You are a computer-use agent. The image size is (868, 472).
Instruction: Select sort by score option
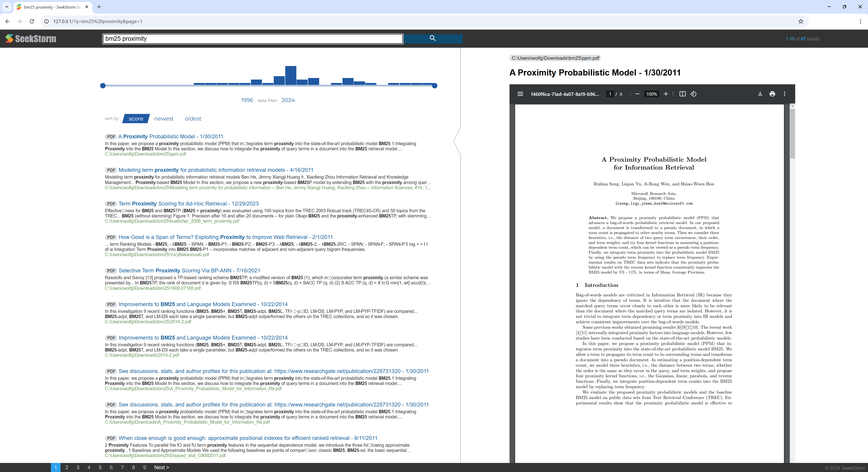click(x=136, y=119)
